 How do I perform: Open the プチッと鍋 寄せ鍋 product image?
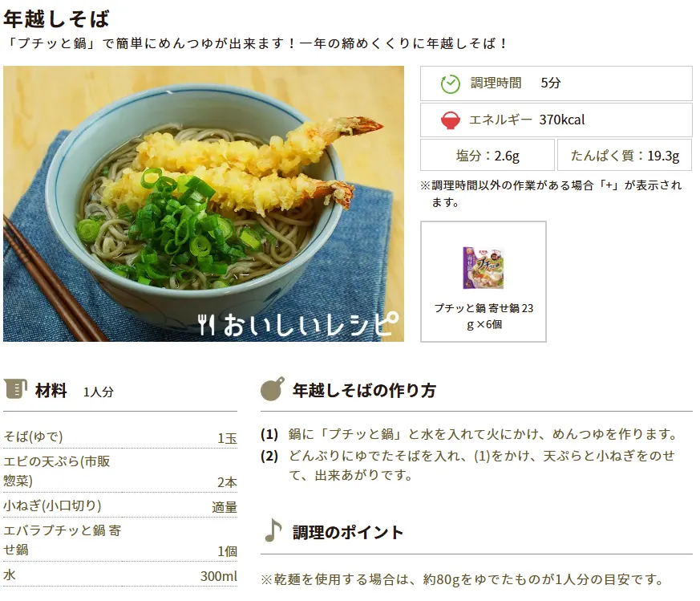(484, 268)
